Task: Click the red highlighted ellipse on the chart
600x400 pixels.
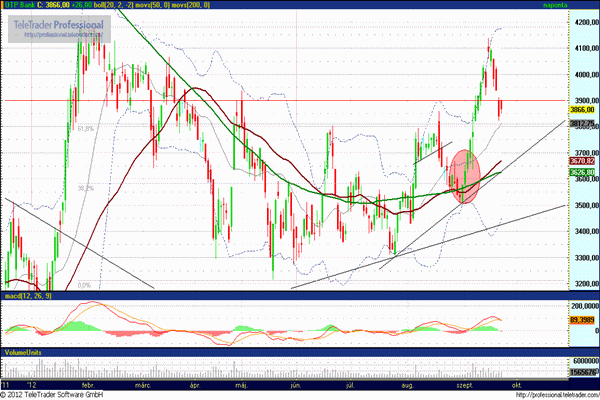Action: point(463,176)
